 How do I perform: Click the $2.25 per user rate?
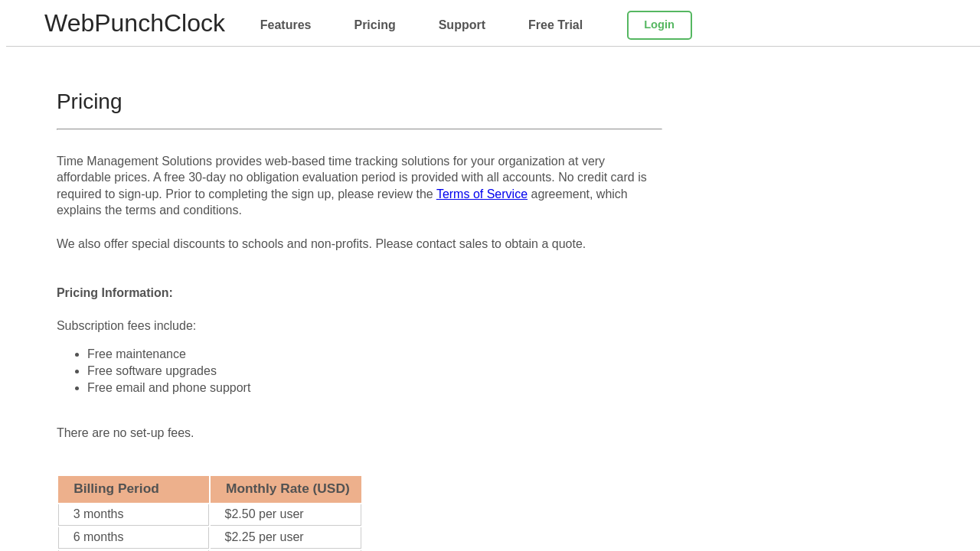tap(264, 537)
